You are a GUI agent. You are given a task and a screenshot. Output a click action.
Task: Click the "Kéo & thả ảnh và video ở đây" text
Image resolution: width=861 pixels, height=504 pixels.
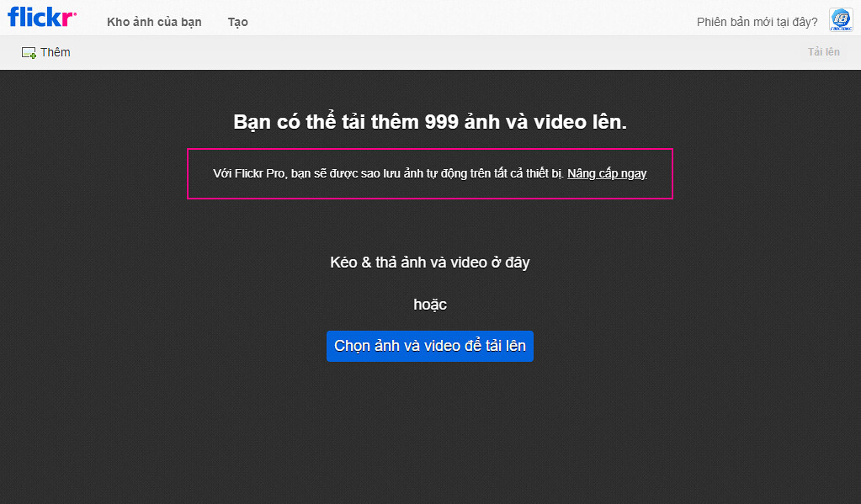tap(429, 262)
